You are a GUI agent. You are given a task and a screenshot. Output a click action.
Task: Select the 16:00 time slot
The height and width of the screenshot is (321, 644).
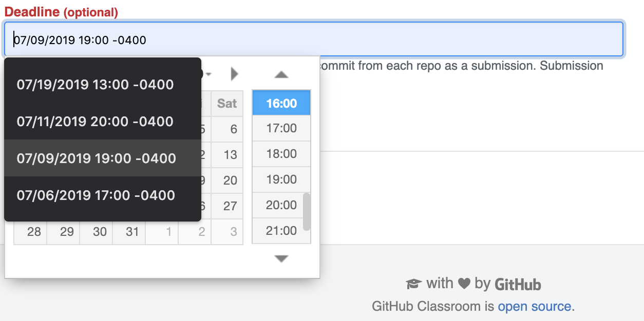(x=281, y=103)
